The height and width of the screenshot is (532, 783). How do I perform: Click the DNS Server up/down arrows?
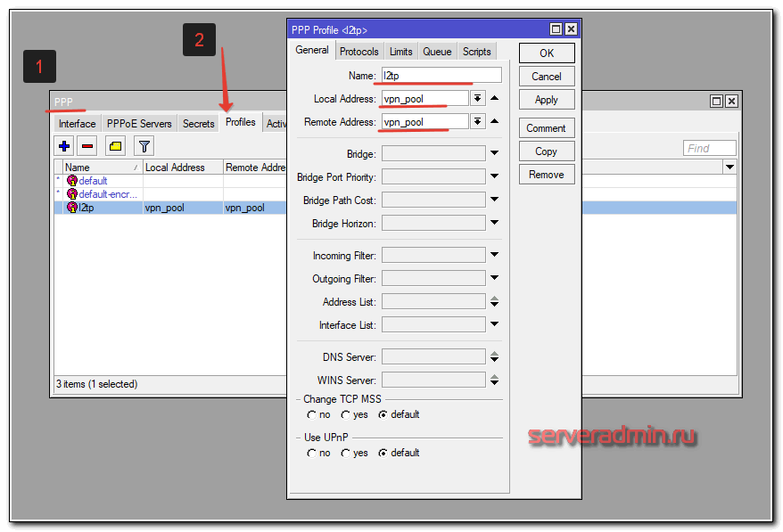pos(494,356)
